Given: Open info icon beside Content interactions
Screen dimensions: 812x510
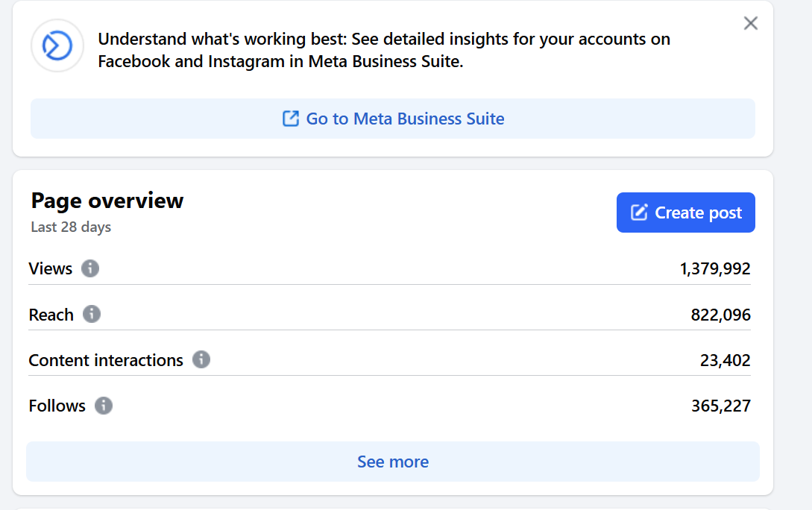Looking at the screenshot, I should [x=201, y=359].
